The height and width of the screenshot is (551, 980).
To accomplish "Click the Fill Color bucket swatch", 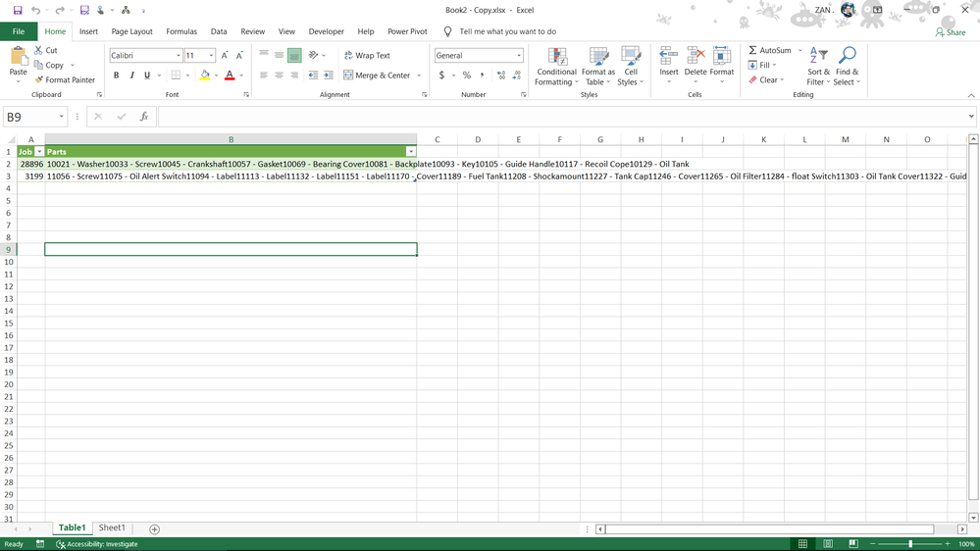I will [204, 75].
